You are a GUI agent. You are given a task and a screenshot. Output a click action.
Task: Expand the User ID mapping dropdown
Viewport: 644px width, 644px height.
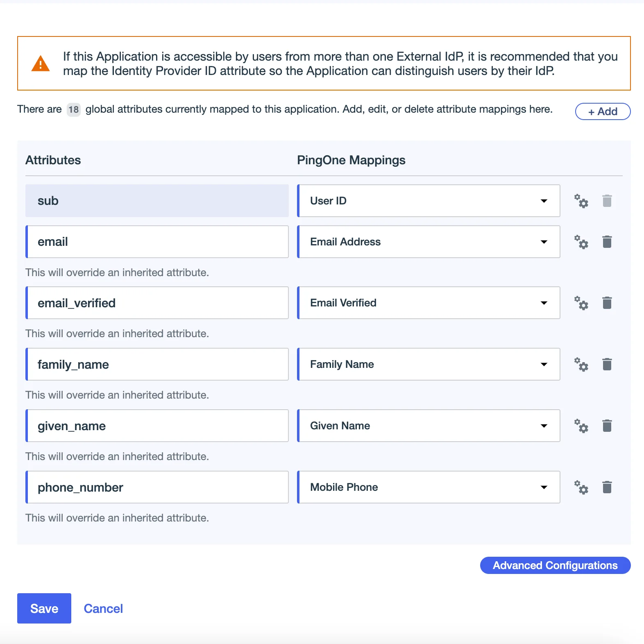tap(429, 201)
